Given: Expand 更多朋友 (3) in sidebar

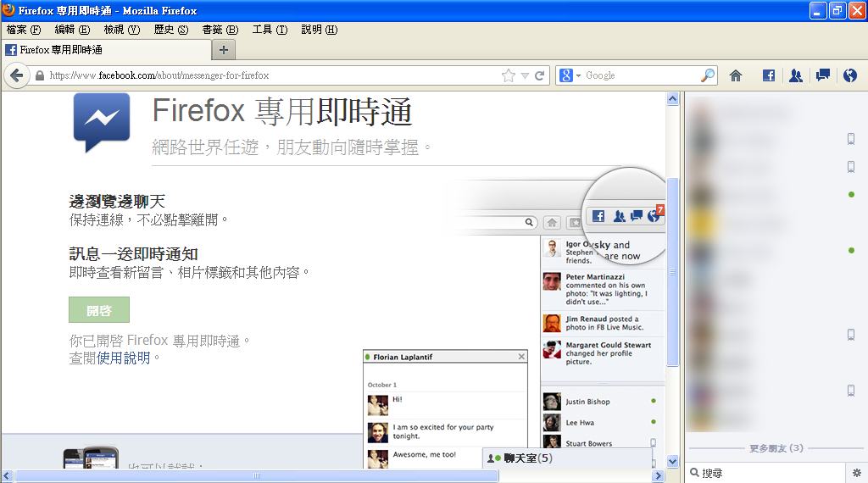Looking at the screenshot, I should click(776, 448).
